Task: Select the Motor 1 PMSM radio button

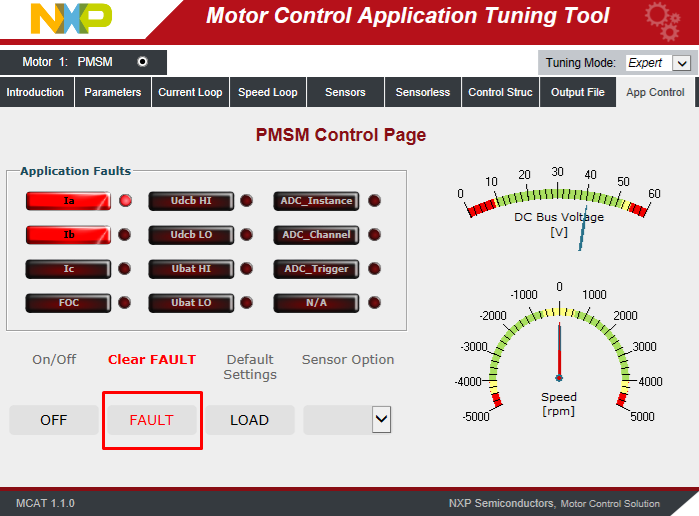Action: click(x=142, y=62)
